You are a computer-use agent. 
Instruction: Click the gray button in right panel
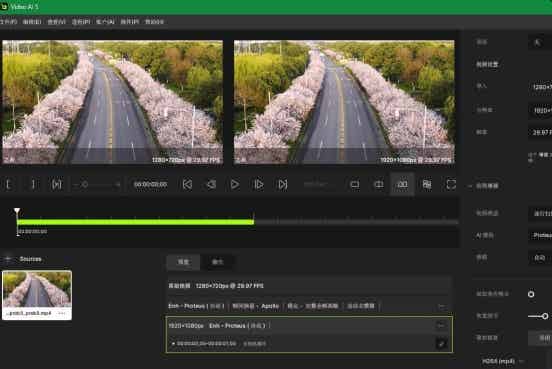click(x=540, y=338)
